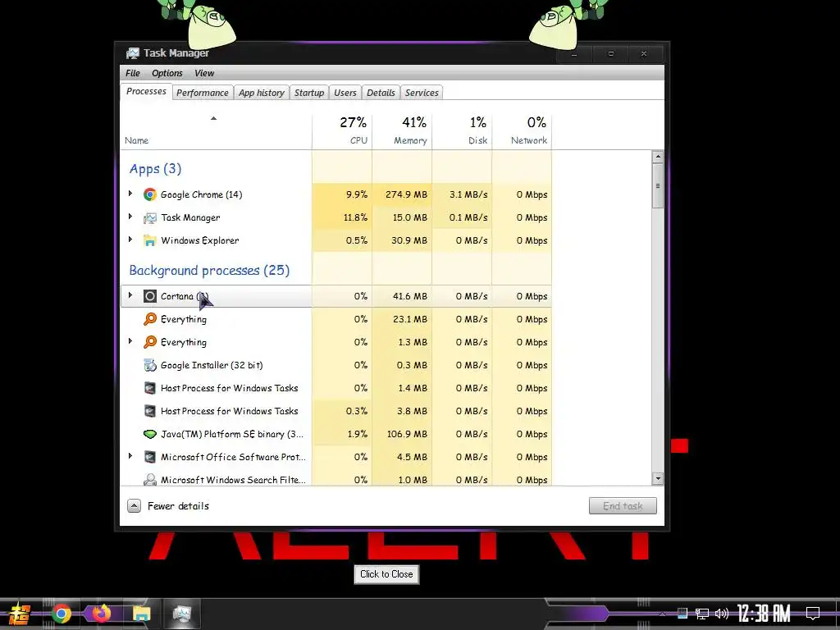Click the Task Manager title bar icon

[x=132, y=53]
